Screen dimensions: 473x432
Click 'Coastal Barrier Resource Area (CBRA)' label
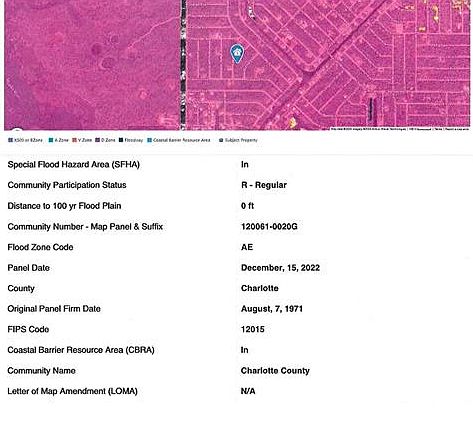coord(81,350)
